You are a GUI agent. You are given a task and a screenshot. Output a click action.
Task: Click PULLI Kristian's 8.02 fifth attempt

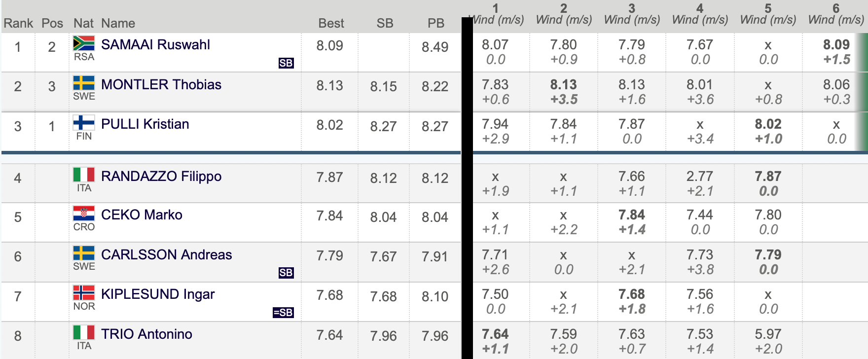pyautogui.click(x=768, y=124)
